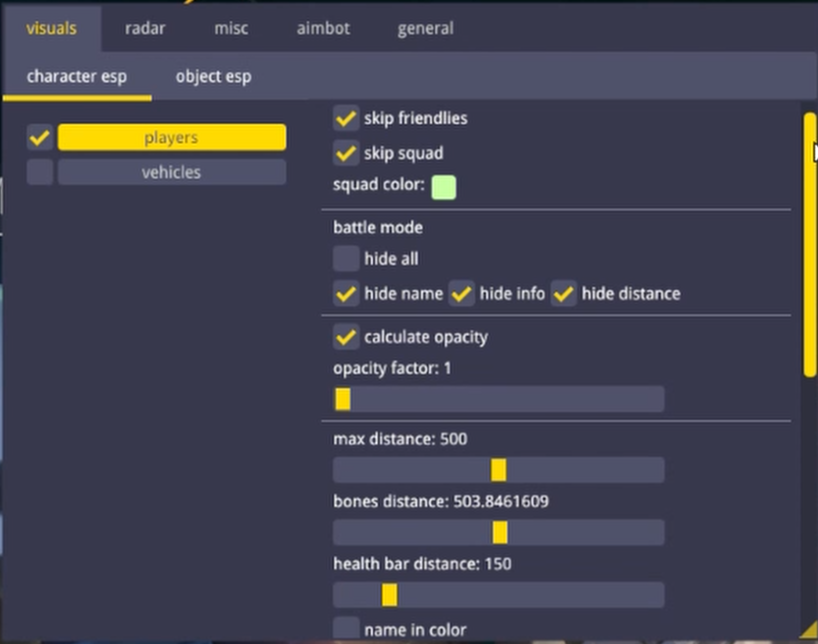Enable the checkbox beside the vehicles button
Viewport: 818px width, 644px height.
pyautogui.click(x=40, y=172)
